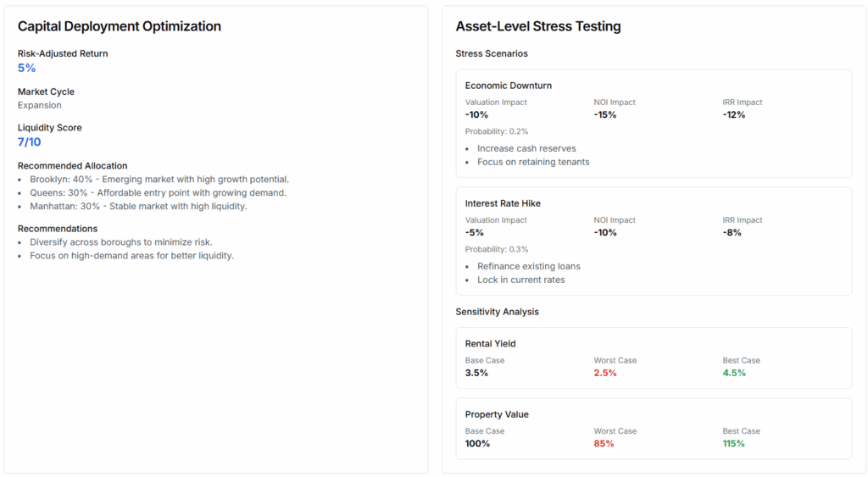Select Probability 0.2% under Economic Downturn
Screen dimensions: 868x477
click(497, 131)
